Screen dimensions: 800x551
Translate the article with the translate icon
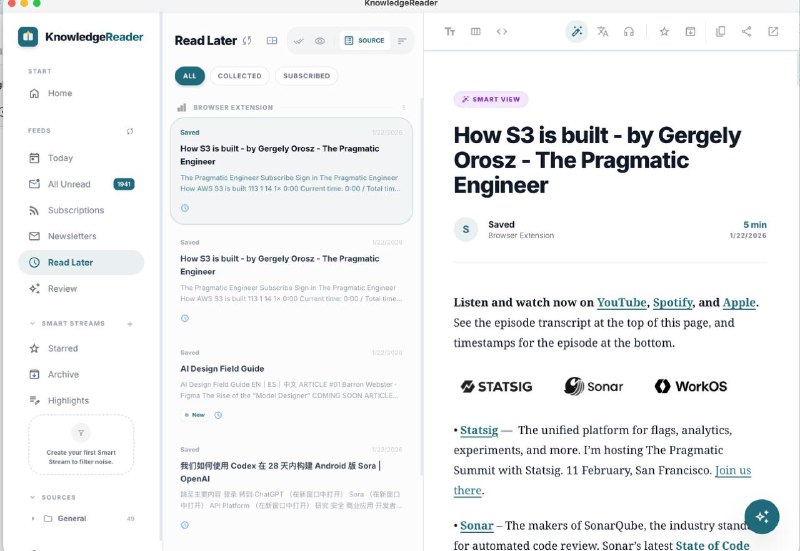tap(603, 32)
